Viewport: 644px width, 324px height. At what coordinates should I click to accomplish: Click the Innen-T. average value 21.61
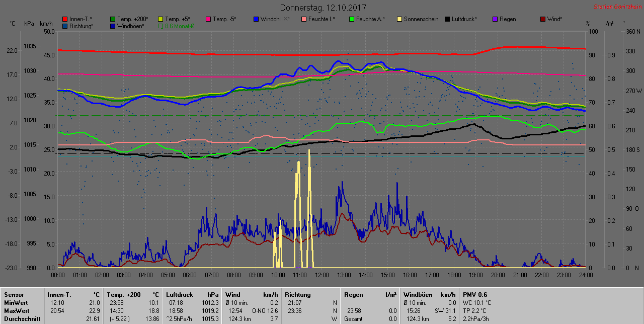pyautogui.click(x=93, y=319)
